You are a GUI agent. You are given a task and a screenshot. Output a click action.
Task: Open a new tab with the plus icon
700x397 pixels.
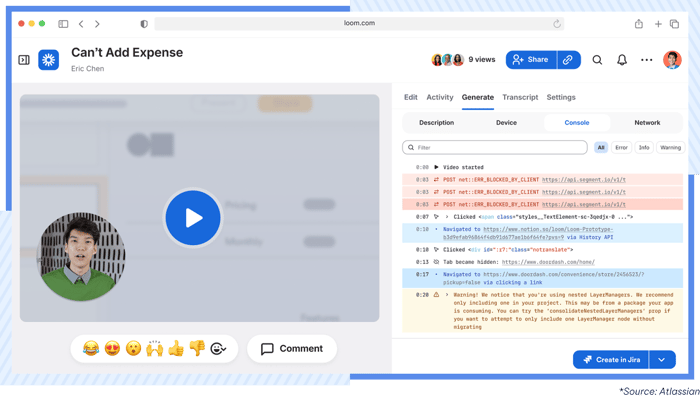coord(658,24)
